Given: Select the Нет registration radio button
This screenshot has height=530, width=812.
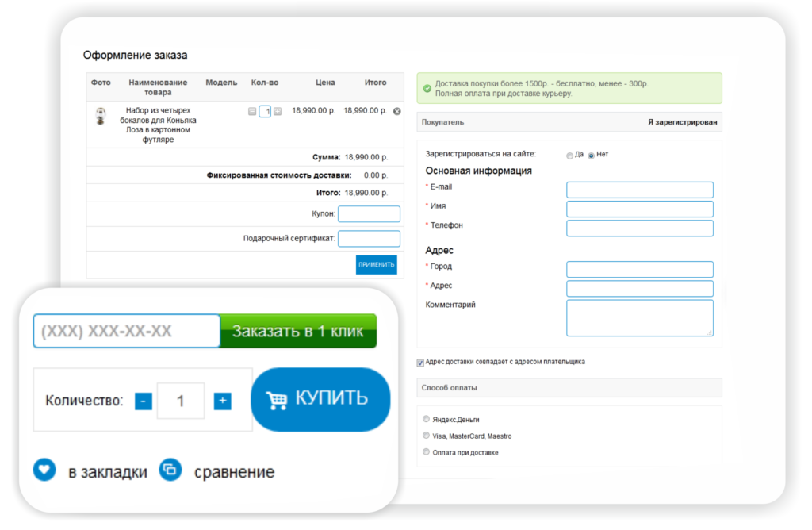Looking at the screenshot, I should tap(591, 156).
